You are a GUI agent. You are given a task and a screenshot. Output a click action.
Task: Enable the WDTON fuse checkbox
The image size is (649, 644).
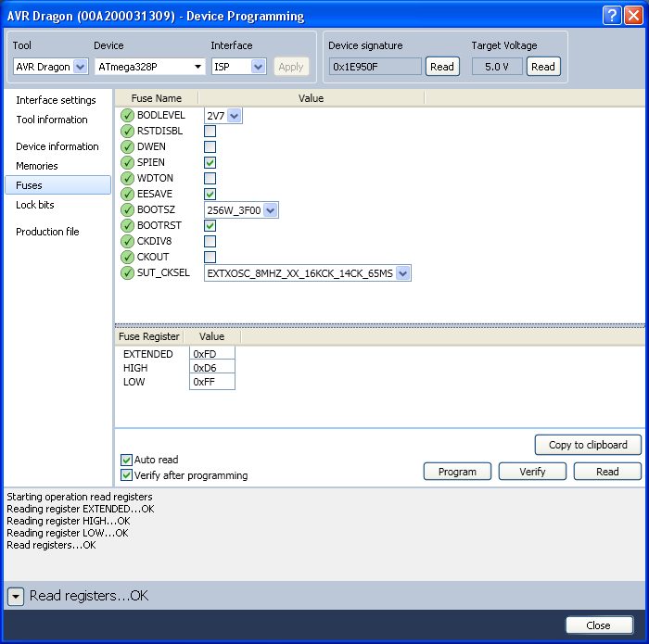coord(210,178)
